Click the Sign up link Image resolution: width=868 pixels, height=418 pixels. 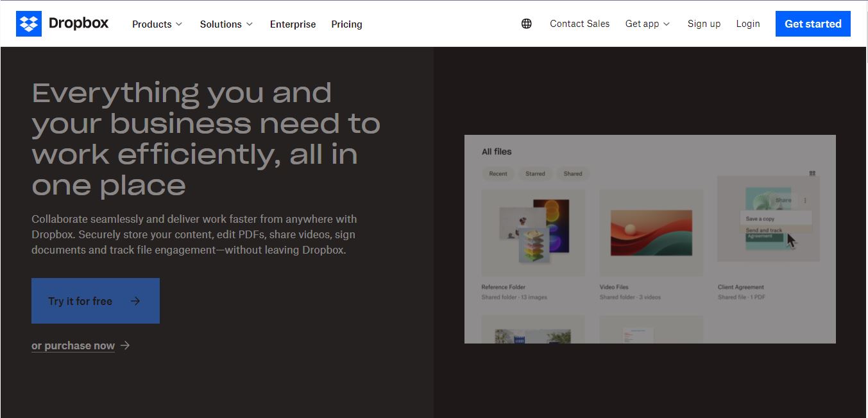[704, 24]
